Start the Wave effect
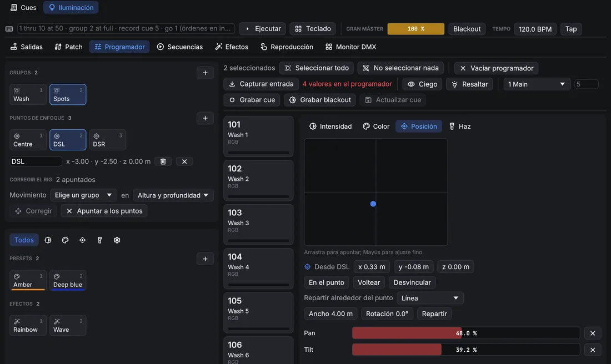Image resolution: width=611 pixels, height=364 pixels. pos(68,325)
